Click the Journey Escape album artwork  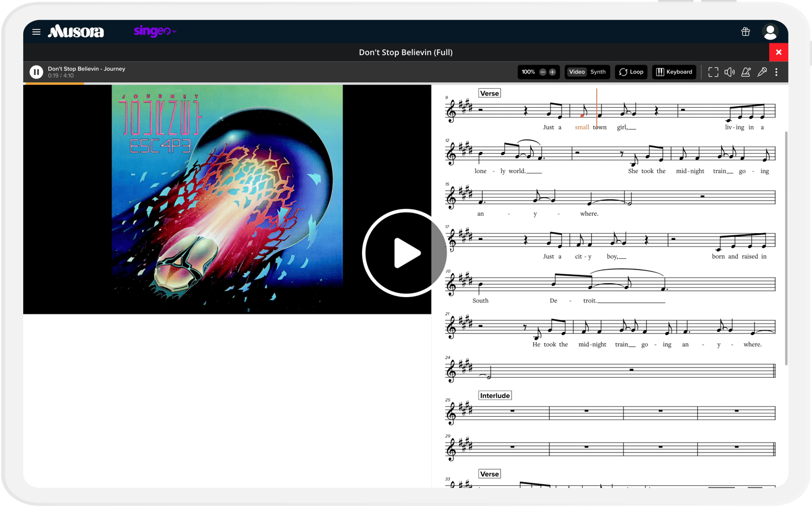227,199
